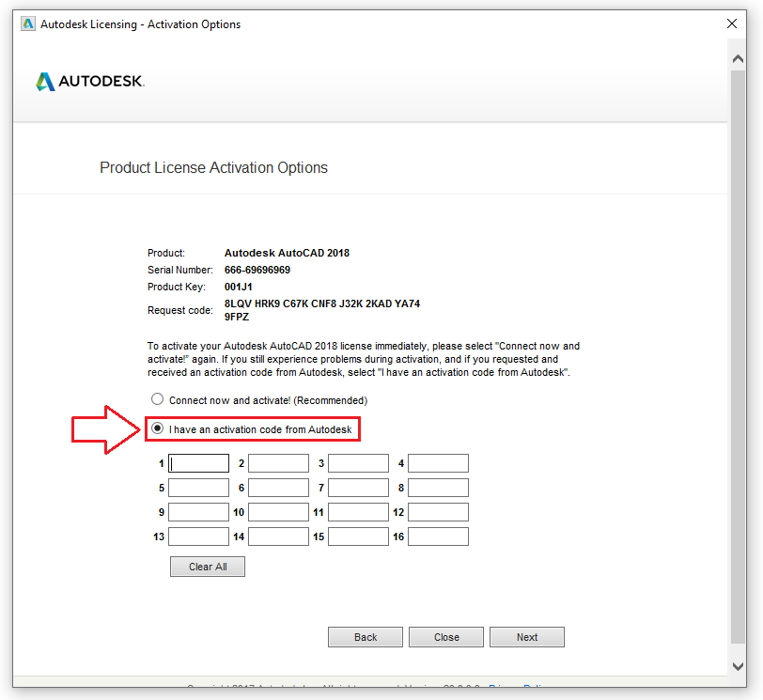Click activation code field 9

198,512
